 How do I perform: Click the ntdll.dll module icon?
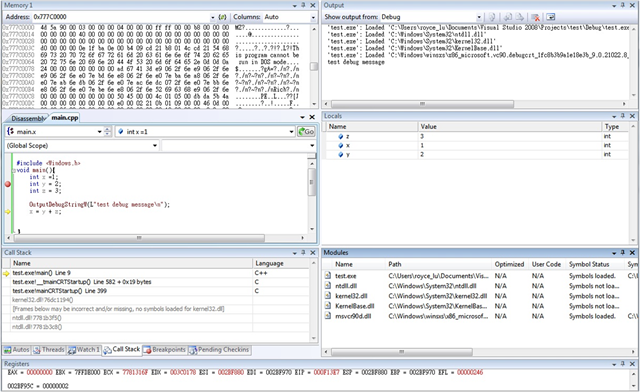[x=328, y=286]
